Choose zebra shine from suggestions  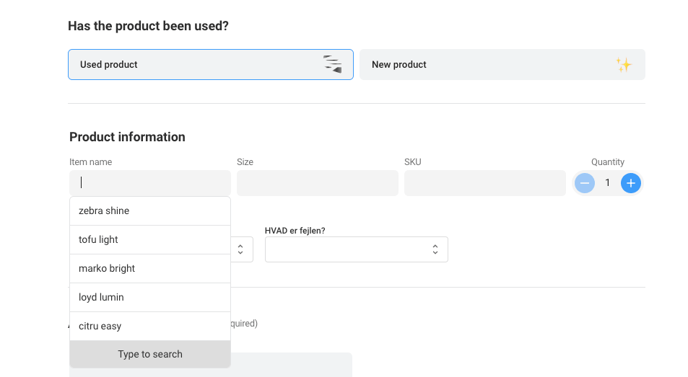click(x=150, y=211)
